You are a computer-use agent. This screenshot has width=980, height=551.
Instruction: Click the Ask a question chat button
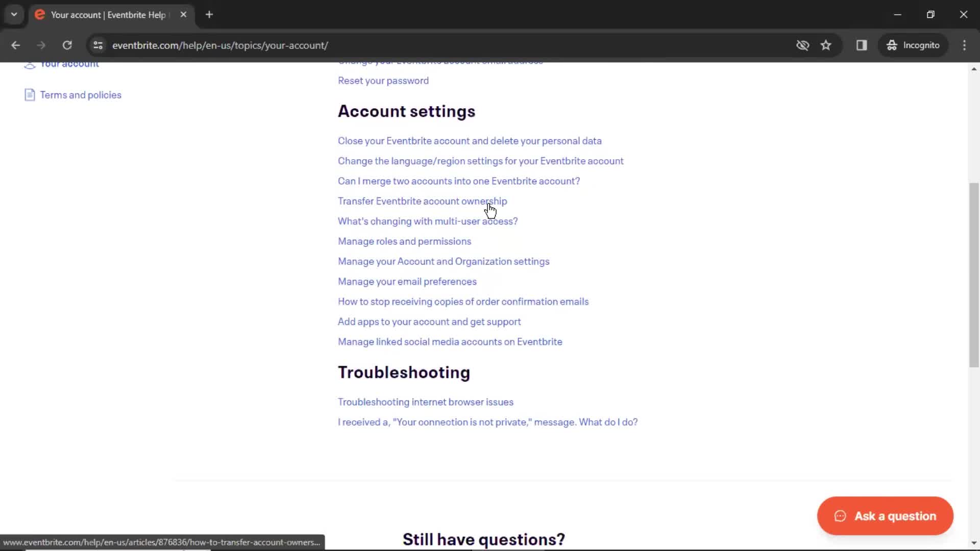[x=885, y=516]
